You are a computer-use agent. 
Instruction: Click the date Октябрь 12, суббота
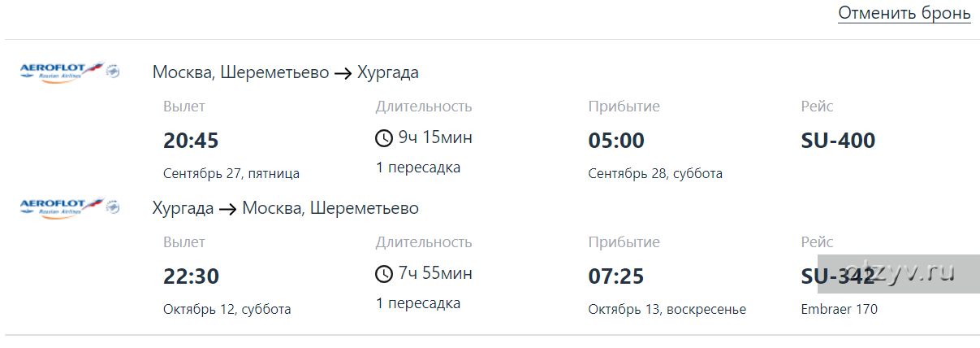pos(227,309)
